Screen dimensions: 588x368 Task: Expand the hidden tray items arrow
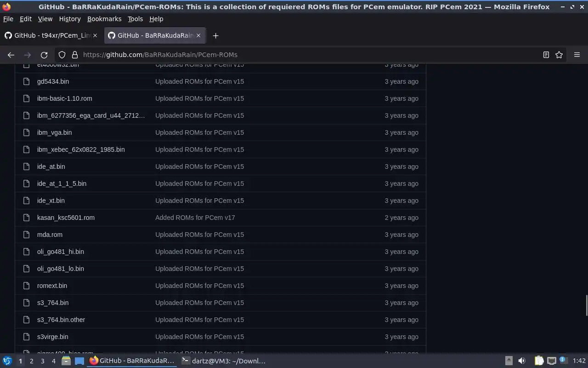[509, 361]
